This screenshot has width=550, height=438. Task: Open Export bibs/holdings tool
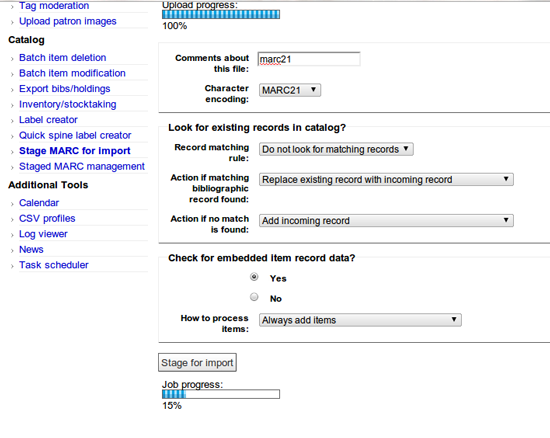coord(65,89)
